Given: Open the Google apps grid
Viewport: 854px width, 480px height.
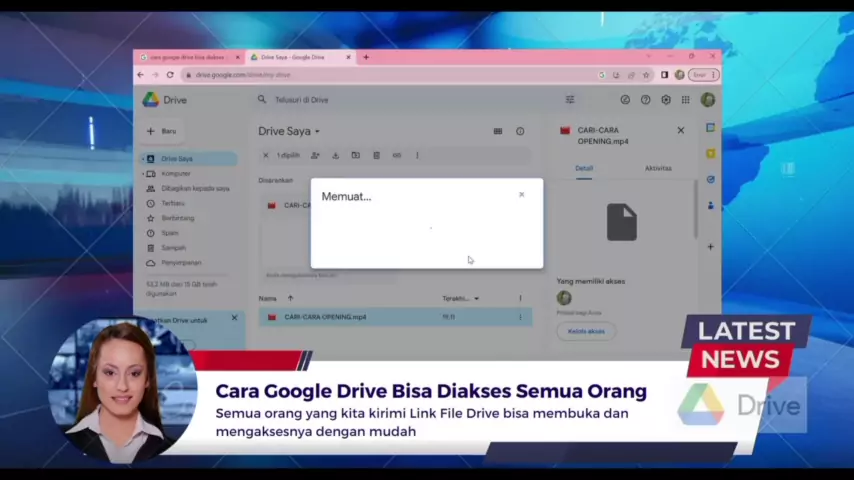Looking at the screenshot, I should [685, 100].
